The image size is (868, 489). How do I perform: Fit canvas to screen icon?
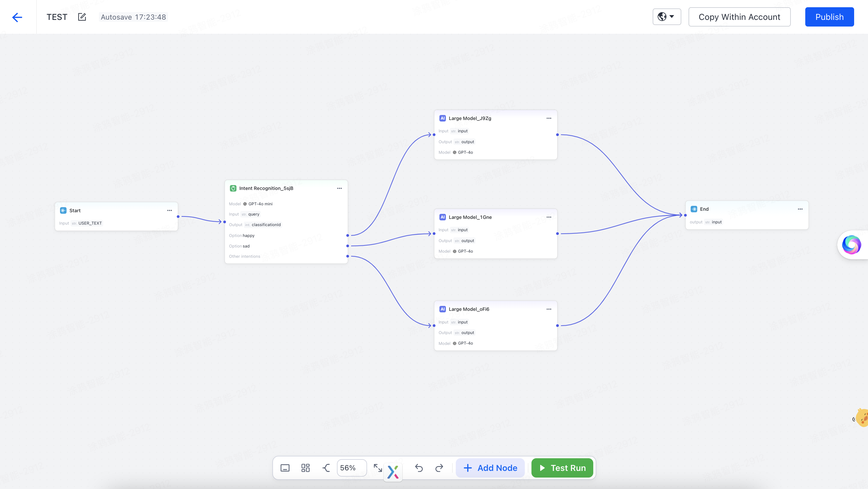click(377, 468)
